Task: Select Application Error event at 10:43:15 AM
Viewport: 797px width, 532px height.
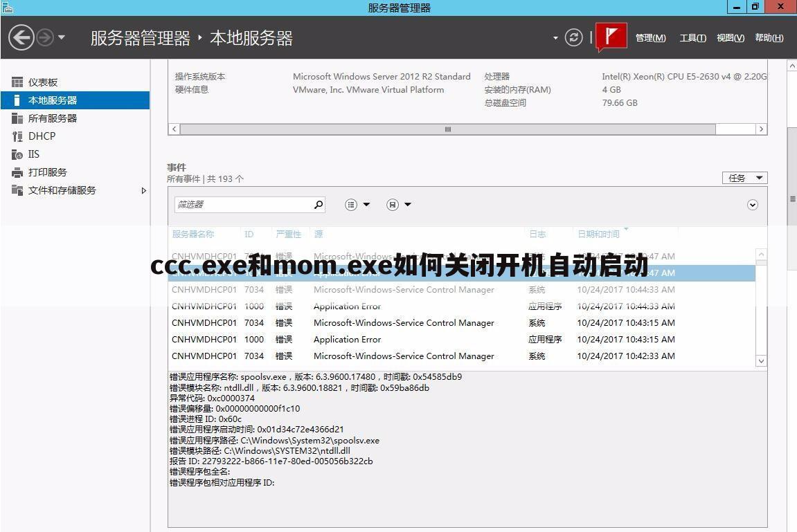Action: click(462, 339)
